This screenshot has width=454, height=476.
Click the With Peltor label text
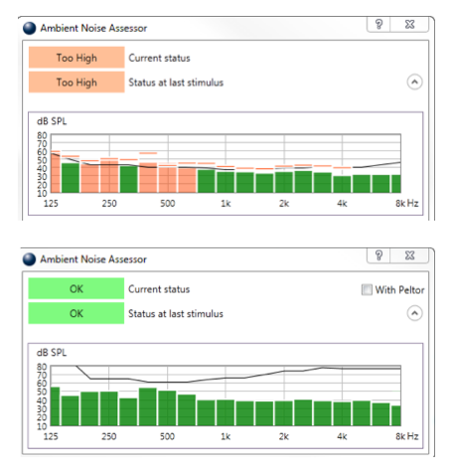[399, 290]
